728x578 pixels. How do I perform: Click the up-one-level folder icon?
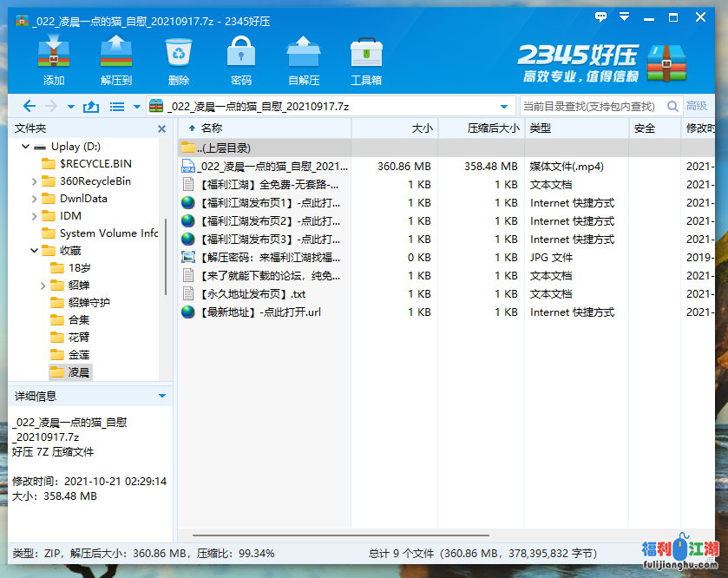[x=90, y=107]
